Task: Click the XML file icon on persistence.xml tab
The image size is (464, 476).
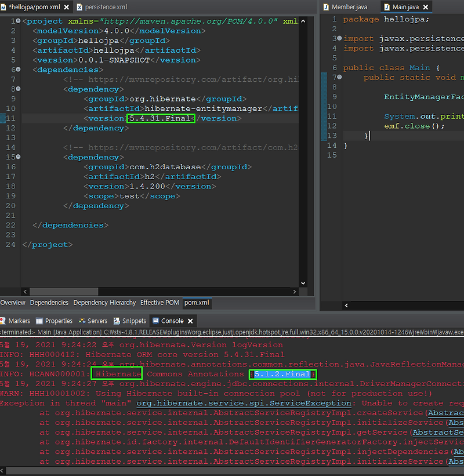Action: click(x=79, y=8)
